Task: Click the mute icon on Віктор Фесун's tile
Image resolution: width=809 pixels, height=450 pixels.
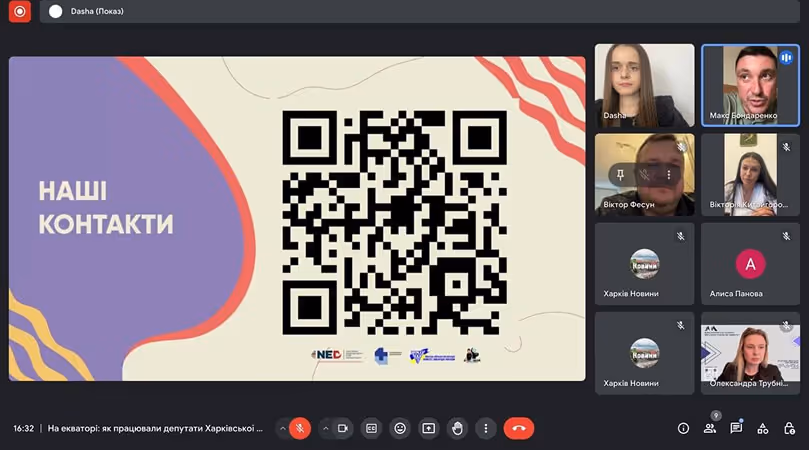Action: click(x=644, y=175)
